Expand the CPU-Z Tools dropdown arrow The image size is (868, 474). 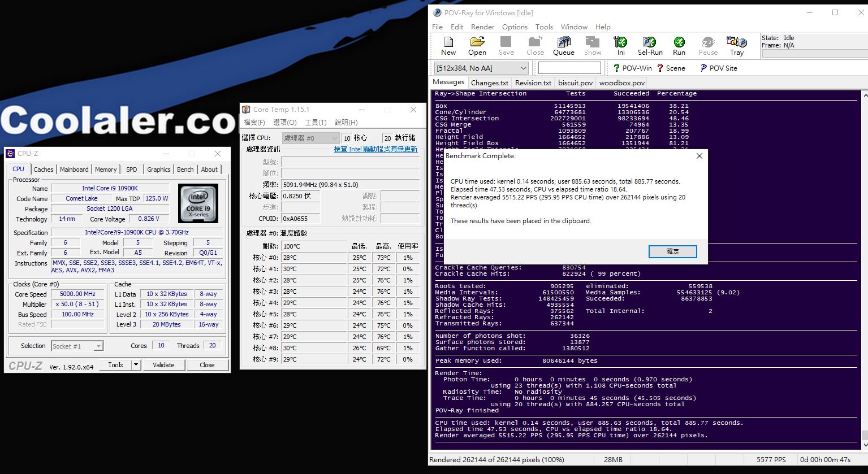(x=136, y=365)
